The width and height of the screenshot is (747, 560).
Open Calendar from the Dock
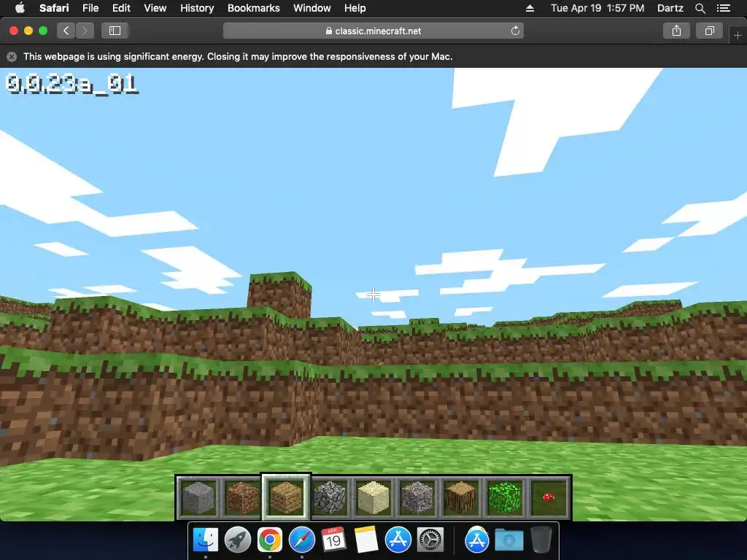click(x=333, y=540)
